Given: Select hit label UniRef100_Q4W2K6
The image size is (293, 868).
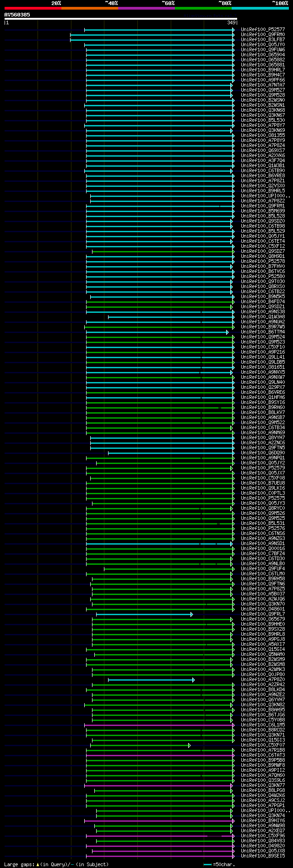Looking at the screenshot, I should point(263,795).
